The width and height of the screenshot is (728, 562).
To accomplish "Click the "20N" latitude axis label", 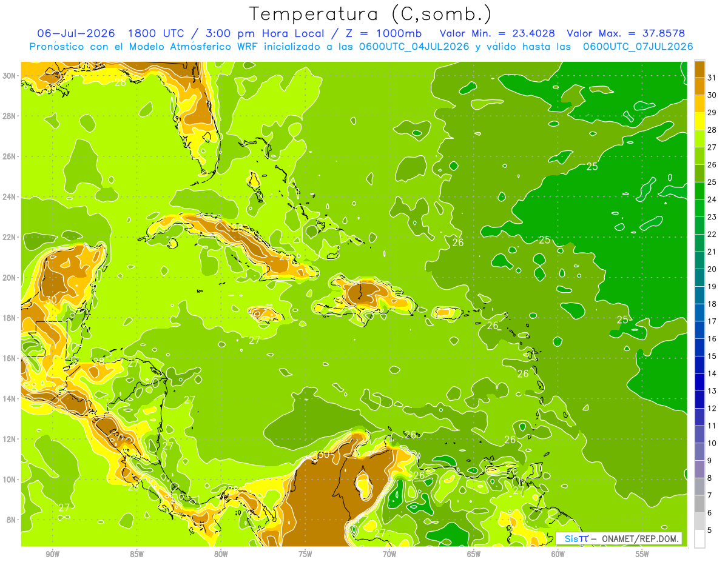I will (x=9, y=278).
